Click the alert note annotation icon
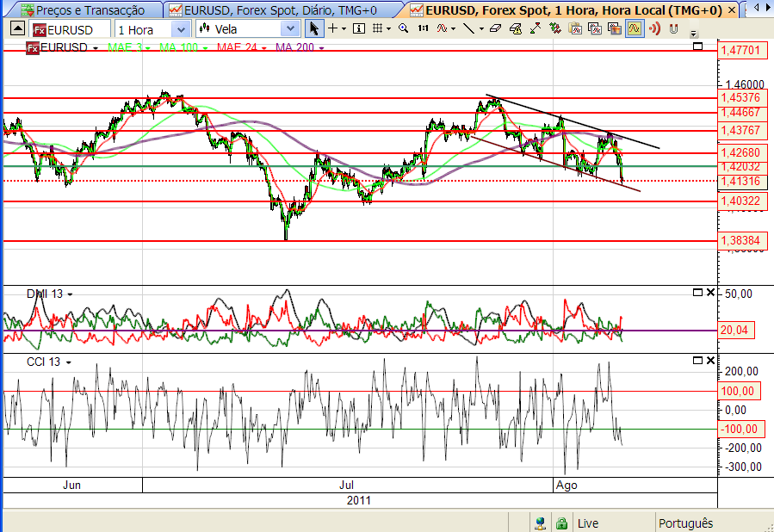The width and height of the screenshot is (774, 532). [516, 29]
